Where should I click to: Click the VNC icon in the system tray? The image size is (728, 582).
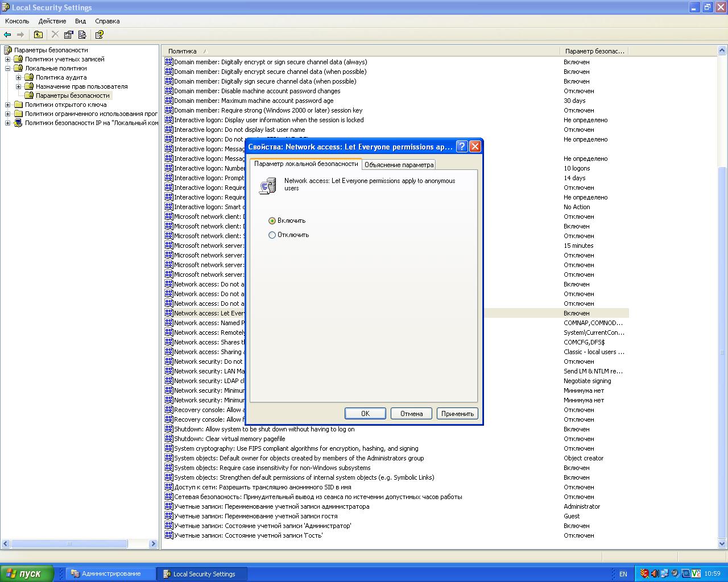coord(696,573)
